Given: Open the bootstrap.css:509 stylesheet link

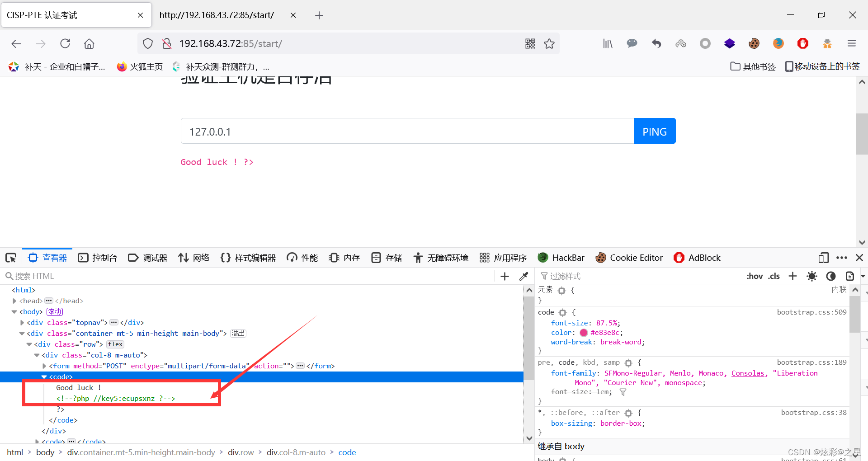Looking at the screenshot, I should pos(812,312).
